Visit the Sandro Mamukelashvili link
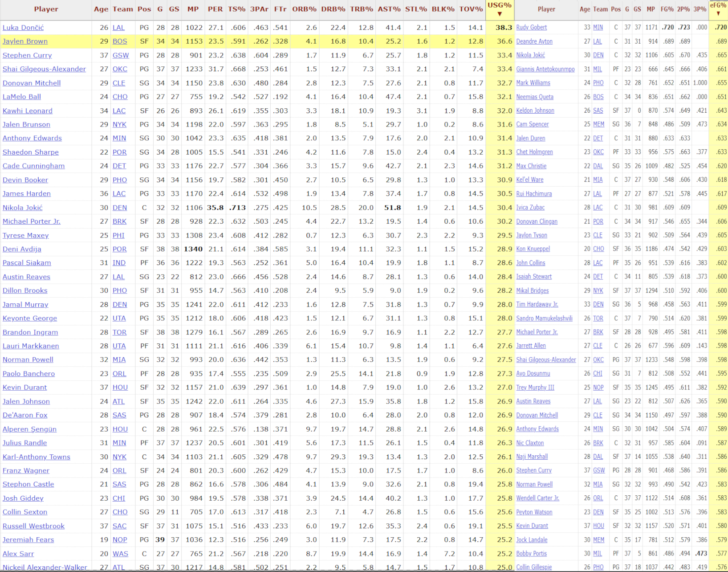This screenshot has height=572, width=728. tap(544, 318)
